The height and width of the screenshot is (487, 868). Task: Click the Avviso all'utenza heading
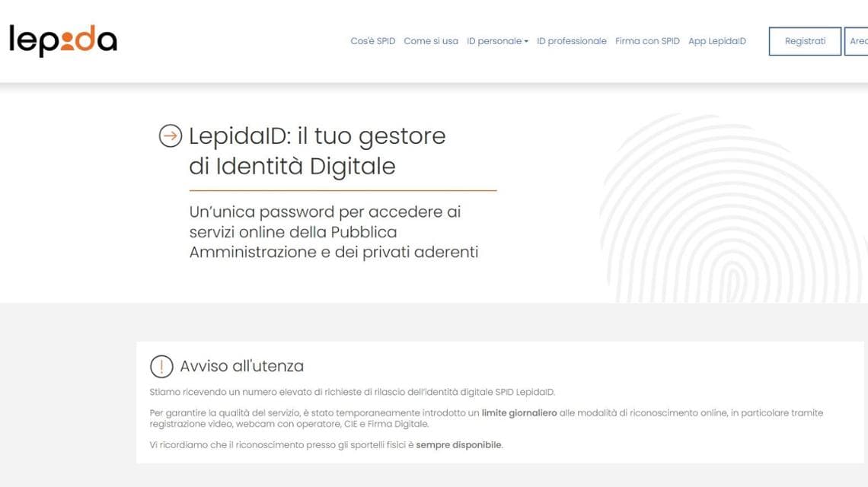242,366
